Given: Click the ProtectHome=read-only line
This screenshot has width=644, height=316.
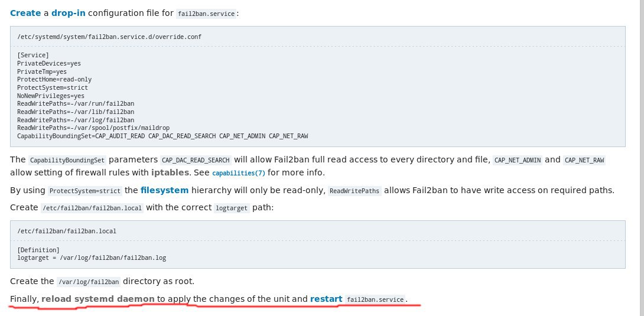Looking at the screenshot, I should tap(54, 79).
